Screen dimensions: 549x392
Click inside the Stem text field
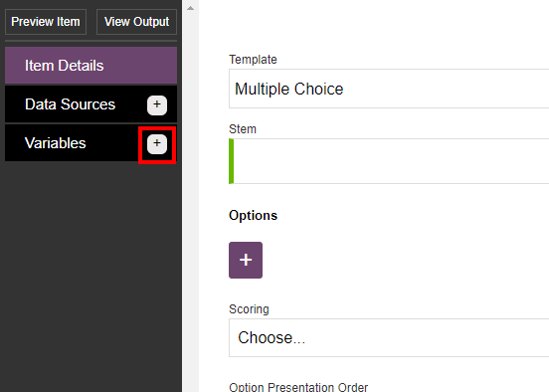(x=391, y=161)
